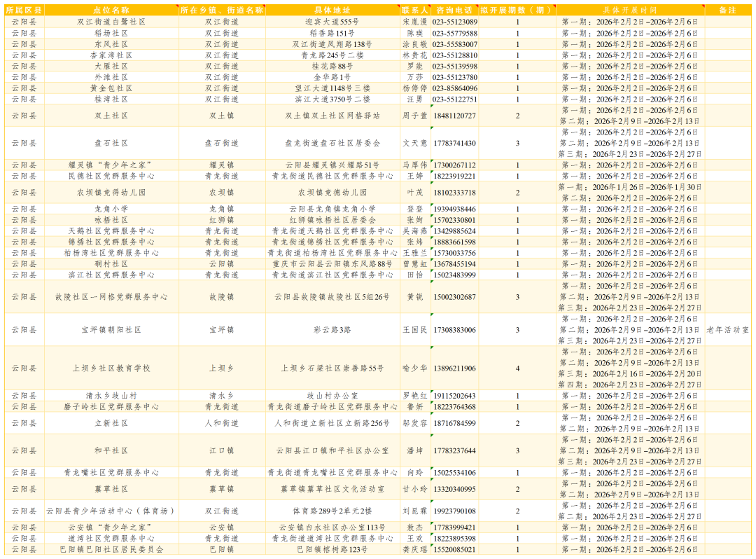Select phone number 15025534106
The width and height of the screenshot is (756, 559).
tap(454, 473)
